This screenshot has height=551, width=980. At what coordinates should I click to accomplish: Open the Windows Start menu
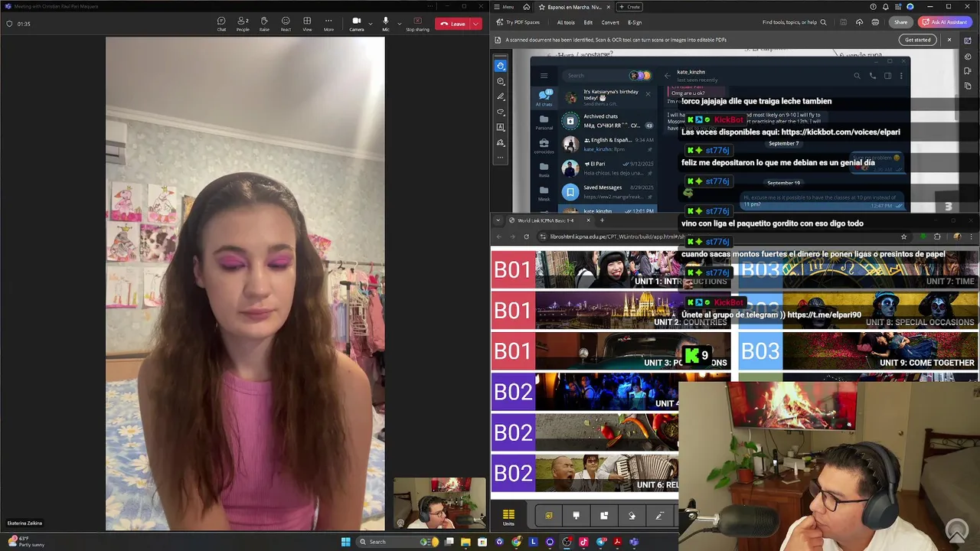tap(346, 542)
